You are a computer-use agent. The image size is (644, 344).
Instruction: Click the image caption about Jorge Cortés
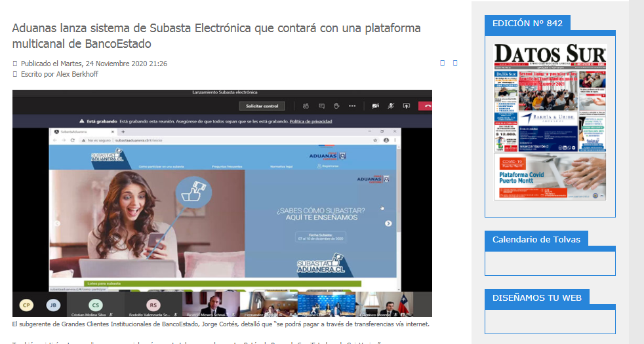pos(220,324)
